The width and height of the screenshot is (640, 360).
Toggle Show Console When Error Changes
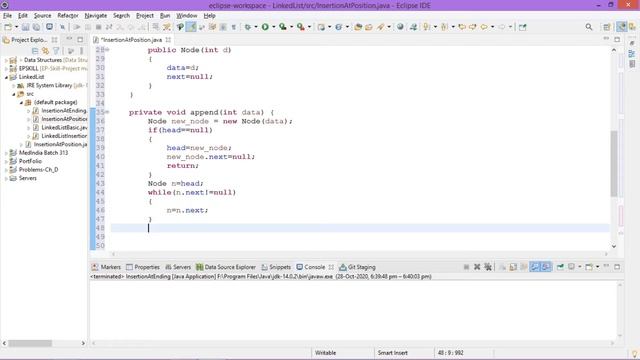coord(546,267)
